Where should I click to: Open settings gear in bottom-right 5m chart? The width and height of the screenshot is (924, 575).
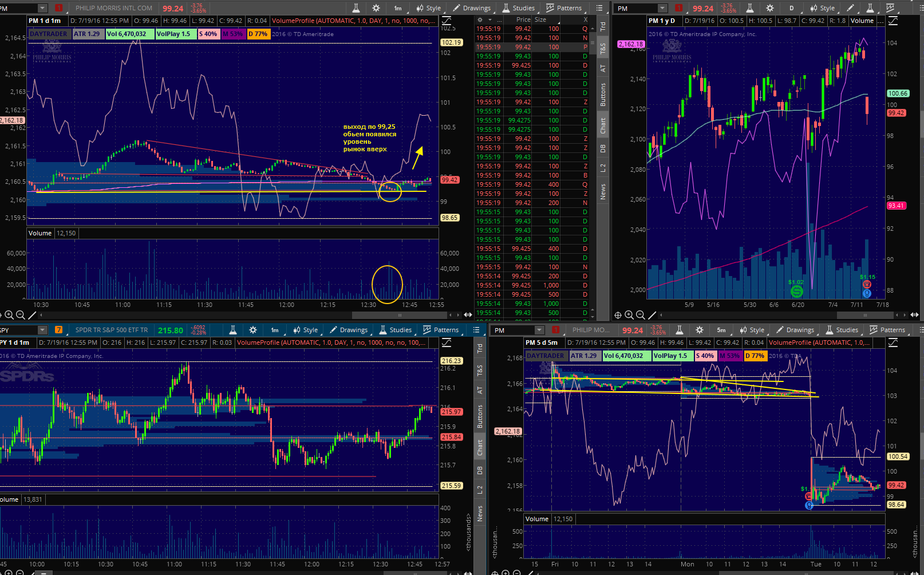(x=700, y=330)
